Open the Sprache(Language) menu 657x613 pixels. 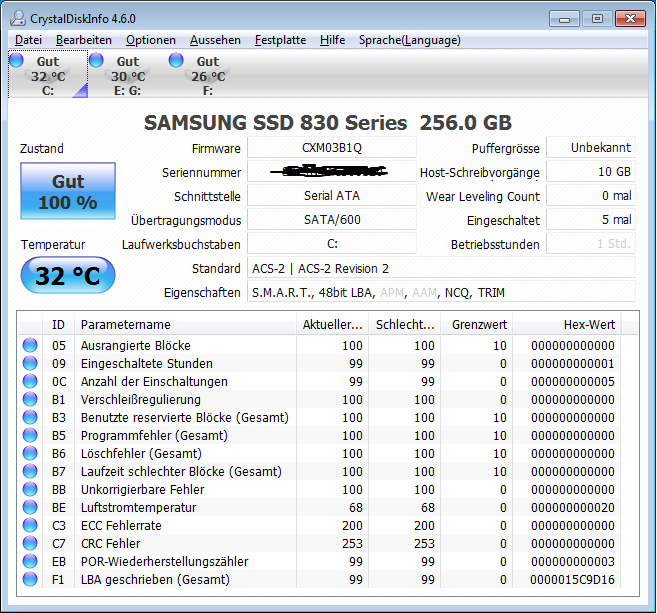pos(409,40)
